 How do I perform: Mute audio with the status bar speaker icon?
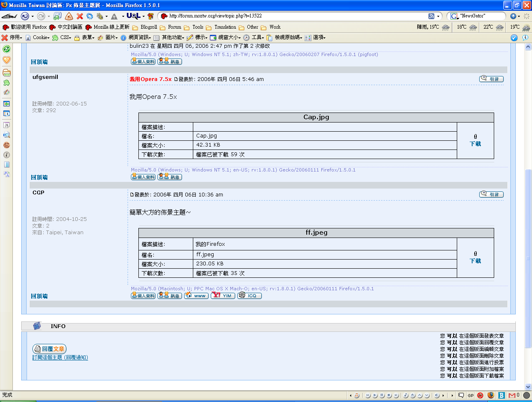coord(437,395)
